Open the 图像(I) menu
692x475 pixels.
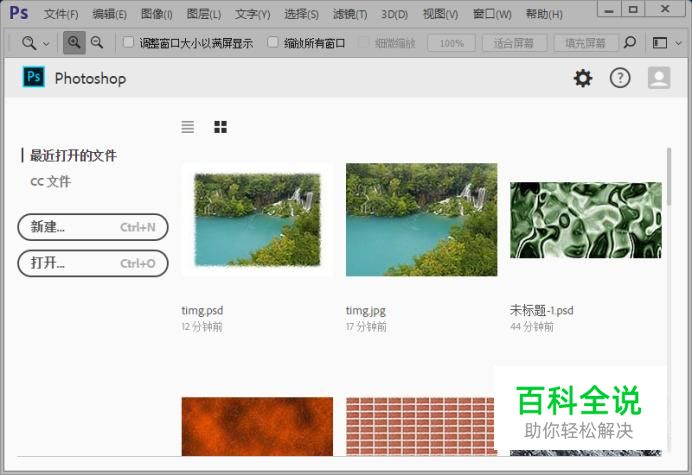click(x=156, y=14)
